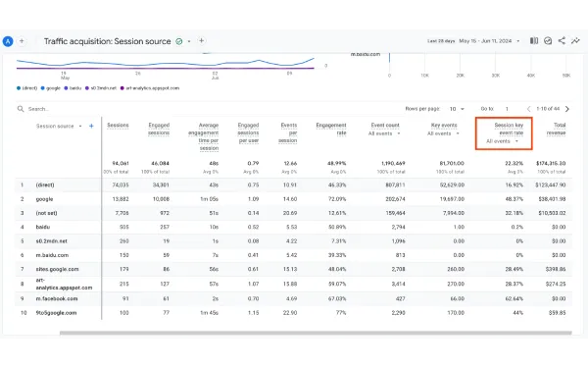Viewport: 588px width, 368px height.
Task: Sort by the Sessions column header
Action: point(118,125)
